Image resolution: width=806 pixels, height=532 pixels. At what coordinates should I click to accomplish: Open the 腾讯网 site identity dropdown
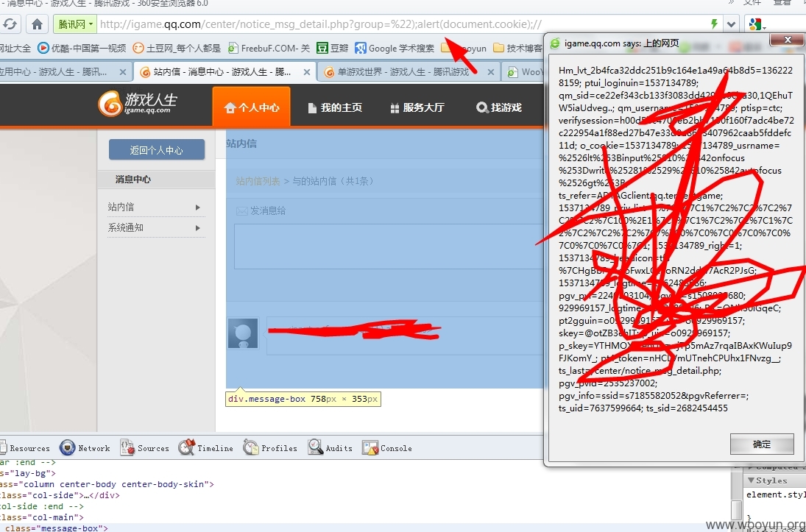75,24
